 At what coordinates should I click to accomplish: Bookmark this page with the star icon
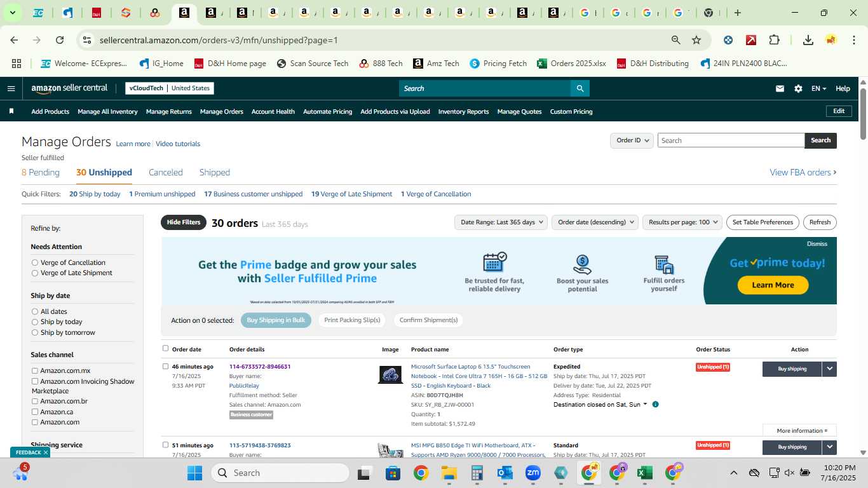[696, 40]
